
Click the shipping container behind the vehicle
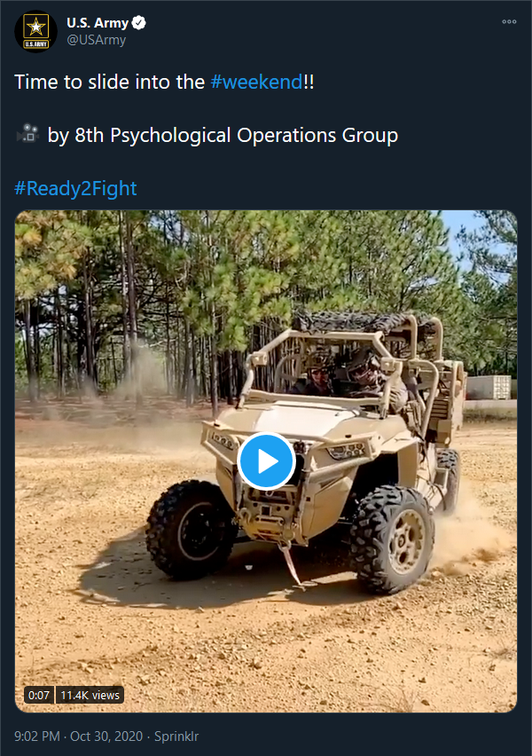click(x=489, y=387)
